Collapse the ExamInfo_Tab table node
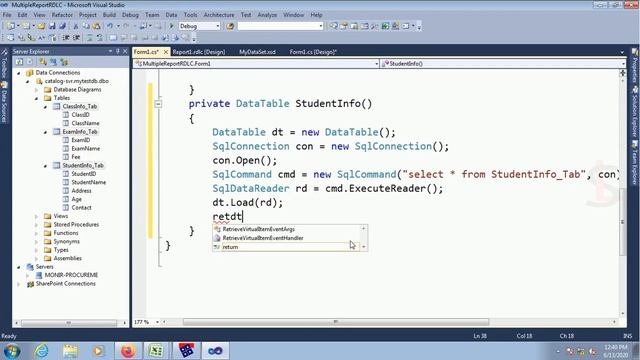 coord(45,132)
